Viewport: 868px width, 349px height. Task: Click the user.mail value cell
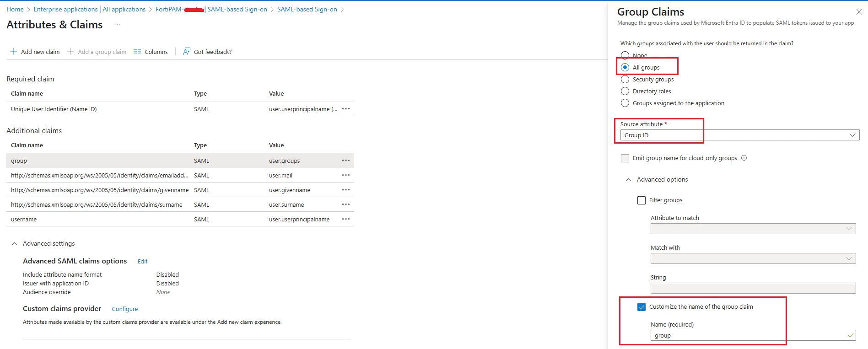pos(280,175)
